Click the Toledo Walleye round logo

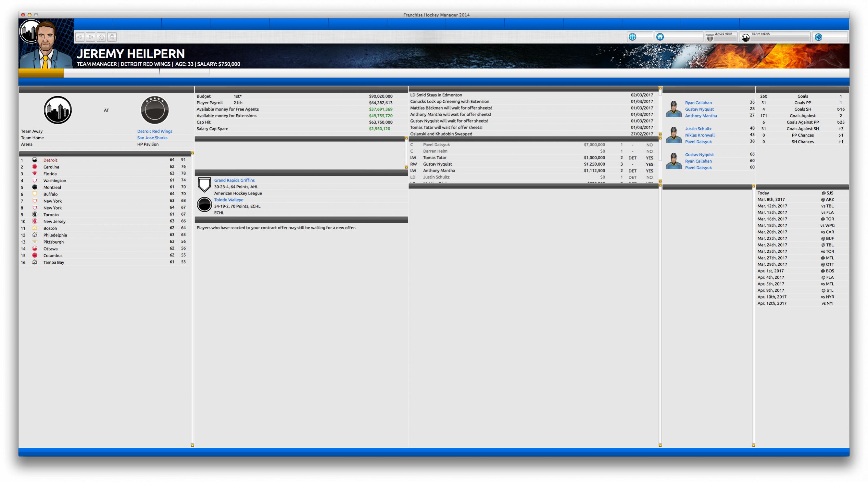[204, 205]
